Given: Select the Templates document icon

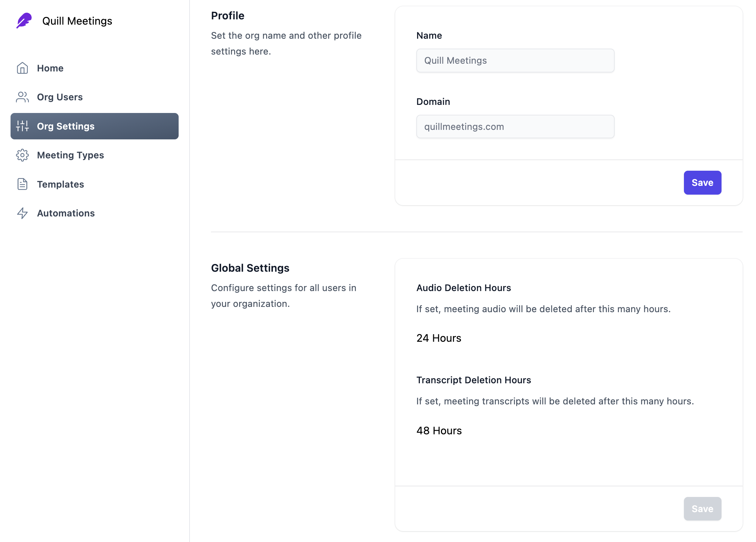Looking at the screenshot, I should click(x=22, y=184).
